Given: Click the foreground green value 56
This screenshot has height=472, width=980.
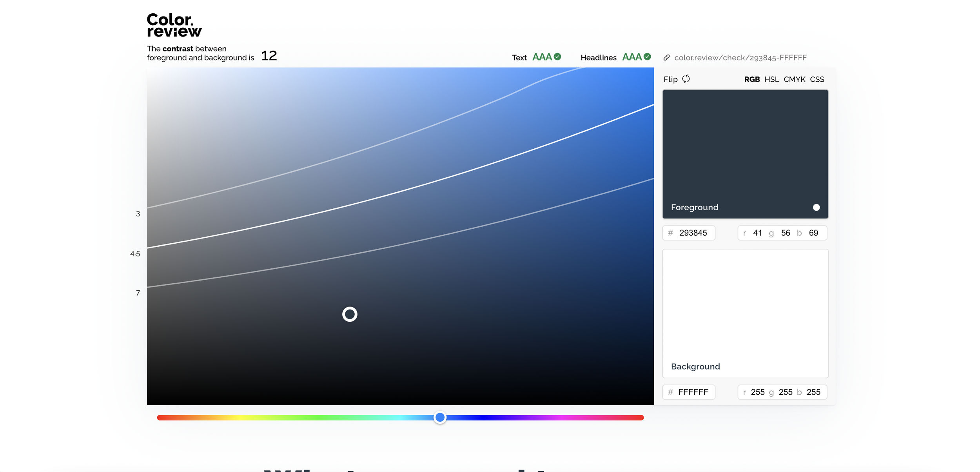Looking at the screenshot, I should tap(785, 233).
